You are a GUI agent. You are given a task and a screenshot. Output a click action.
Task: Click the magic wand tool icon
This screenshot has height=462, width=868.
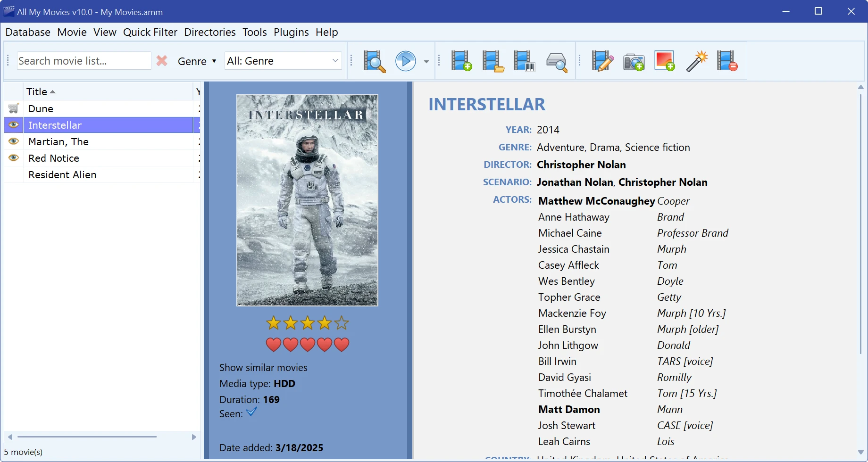[x=697, y=61]
